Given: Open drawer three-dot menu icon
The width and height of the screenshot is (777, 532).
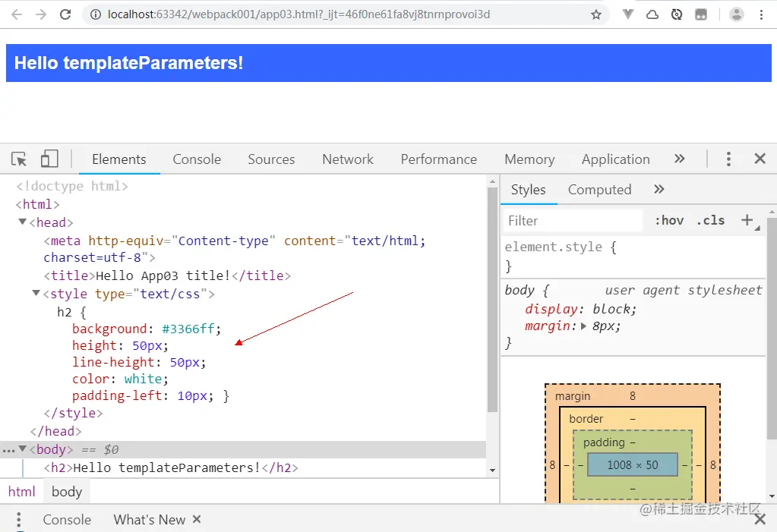Looking at the screenshot, I should pos(18,520).
